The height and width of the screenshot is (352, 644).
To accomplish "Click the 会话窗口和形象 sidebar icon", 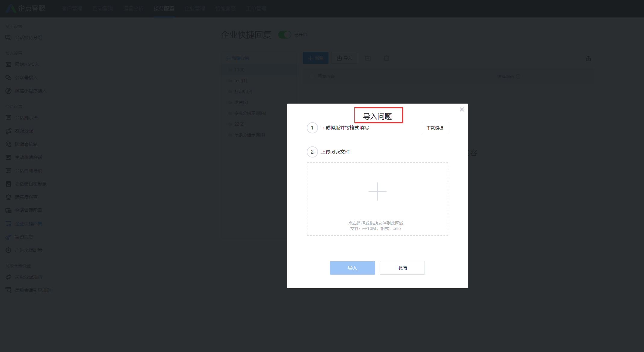I will (8, 184).
